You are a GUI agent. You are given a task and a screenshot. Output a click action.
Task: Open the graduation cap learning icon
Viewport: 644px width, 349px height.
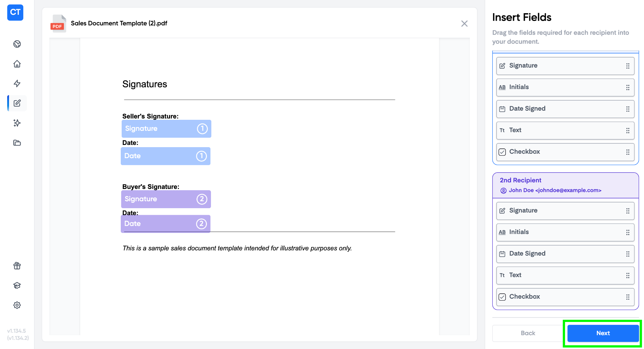click(17, 285)
